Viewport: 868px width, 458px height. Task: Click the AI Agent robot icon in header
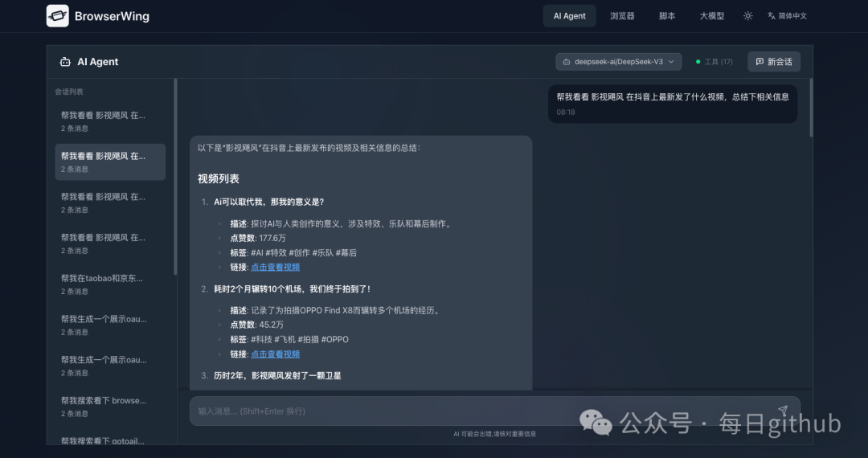[x=65, y=62]
